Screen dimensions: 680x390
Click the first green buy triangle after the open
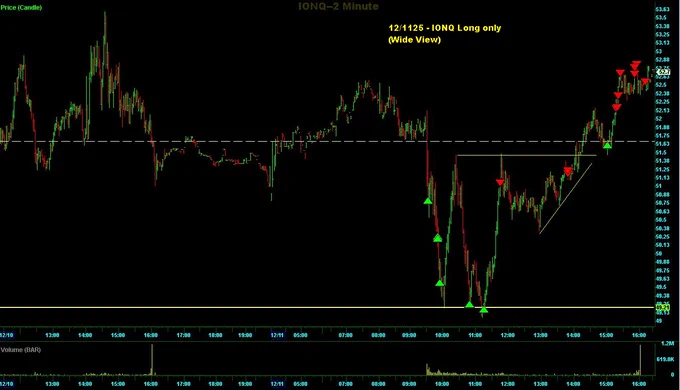coord(428,201)
